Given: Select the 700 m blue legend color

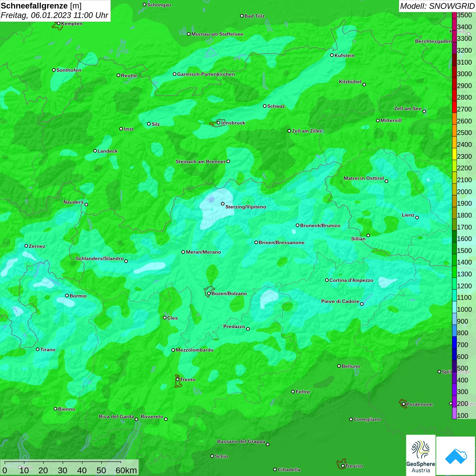Looking at the screenshot, I should coord(454,343).
